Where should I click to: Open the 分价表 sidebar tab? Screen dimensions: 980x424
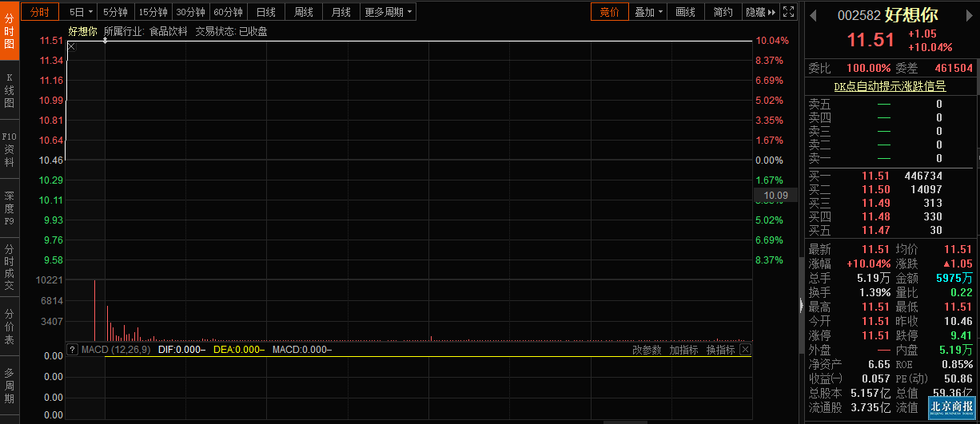(x=10, y=327)
